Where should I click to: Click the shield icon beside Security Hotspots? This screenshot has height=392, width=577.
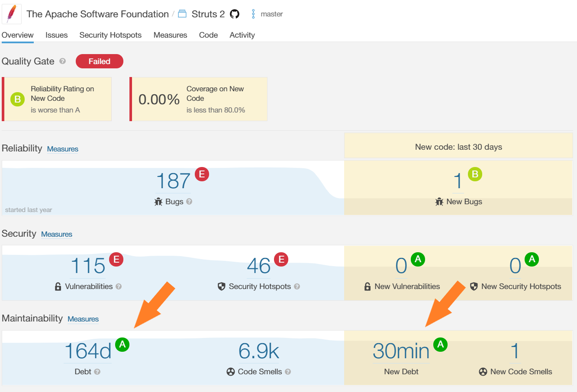[x=222, y=286]
